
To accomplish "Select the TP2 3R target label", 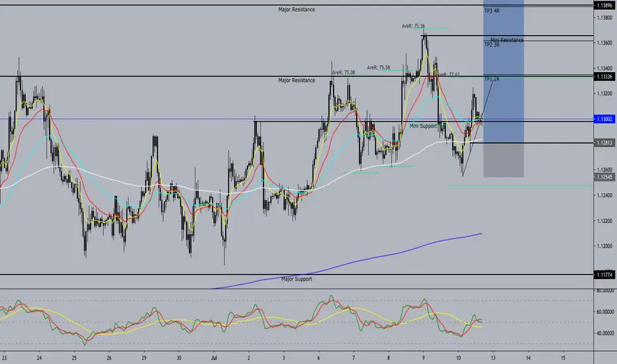I will [492, 45].
